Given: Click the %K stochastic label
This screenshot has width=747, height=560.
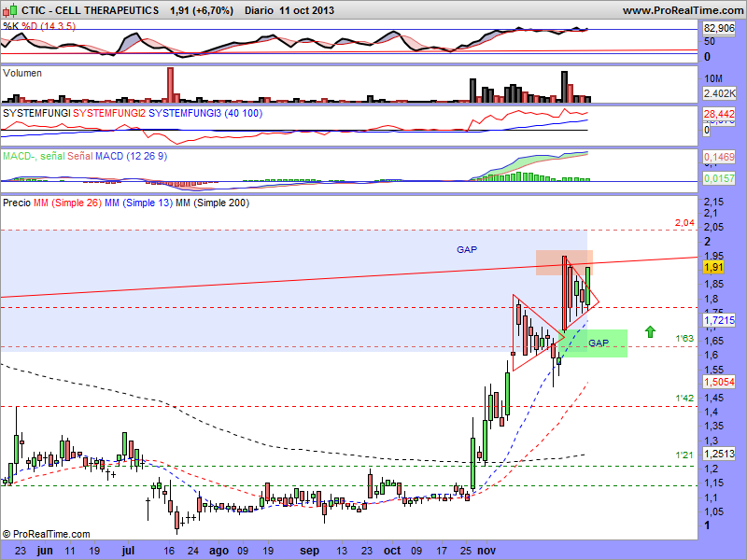Looking at the screenshot, I should point(11,26).
